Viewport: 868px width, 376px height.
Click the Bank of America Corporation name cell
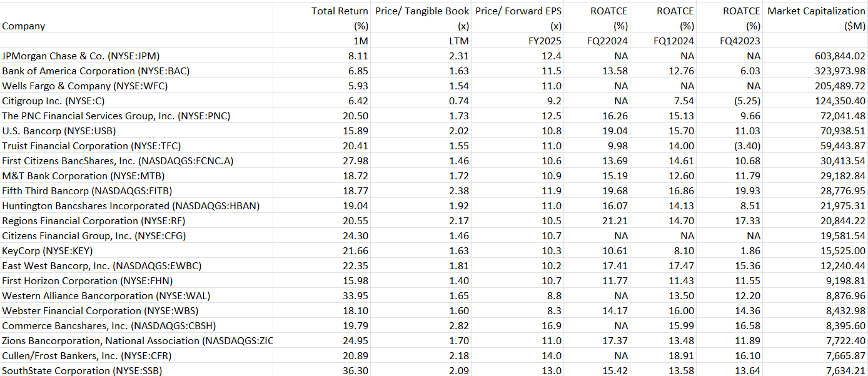pyautogui.click(x=136, y=71)
